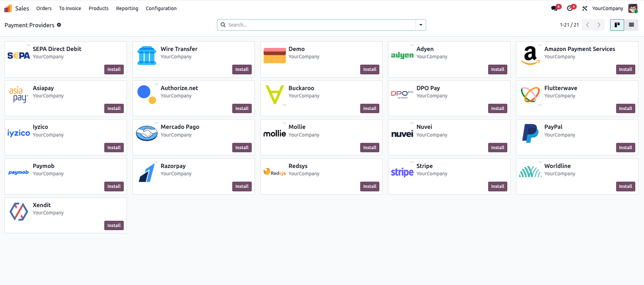Open the Reporting menu
This screenshot has height=285, width=644.
(x=127, y=8)
